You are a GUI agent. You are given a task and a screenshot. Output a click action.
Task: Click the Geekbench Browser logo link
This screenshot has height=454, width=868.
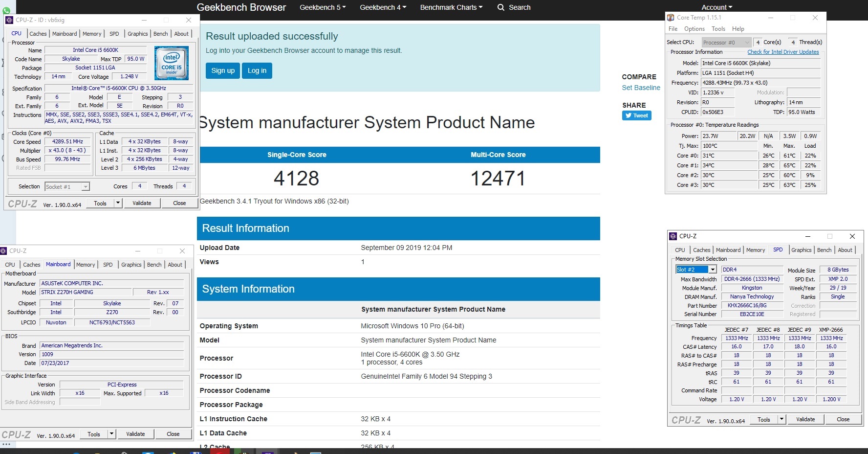pos(241,7)
